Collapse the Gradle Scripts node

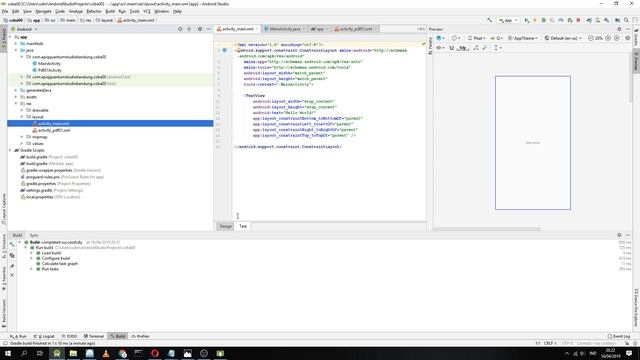click(10, 150)
